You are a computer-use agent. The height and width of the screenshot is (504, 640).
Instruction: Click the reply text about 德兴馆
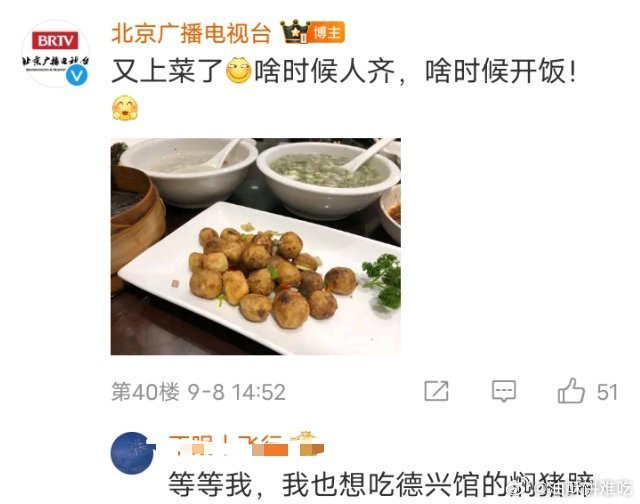381,484
